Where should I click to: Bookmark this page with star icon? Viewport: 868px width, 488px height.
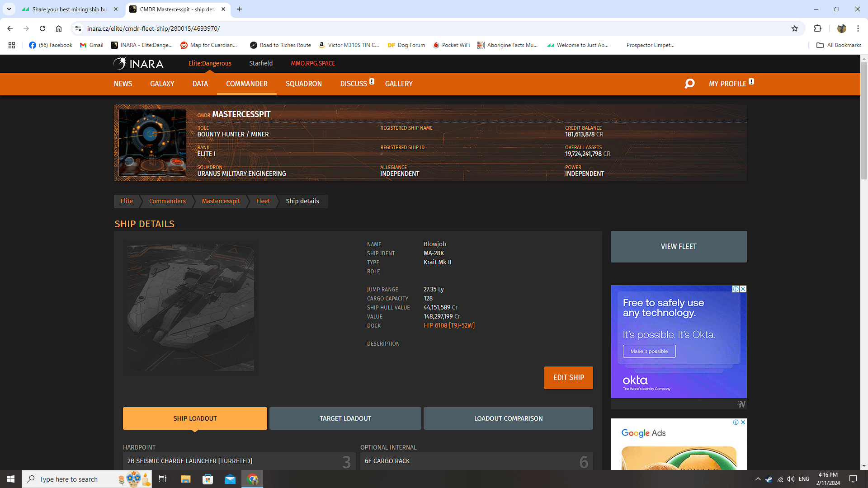(x=795, y=28)
